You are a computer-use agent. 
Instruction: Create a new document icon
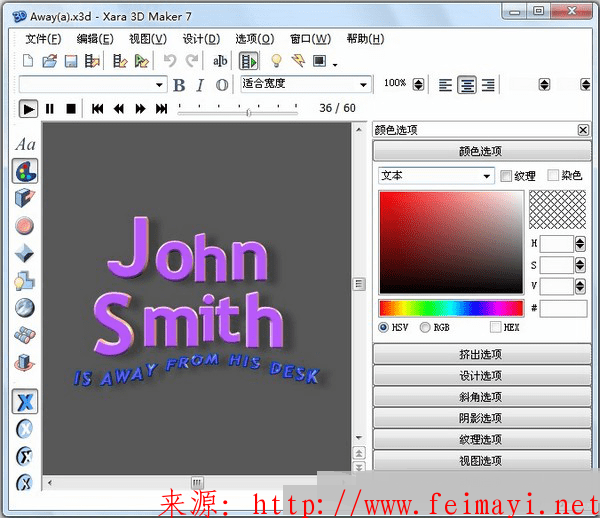(28, 61)
